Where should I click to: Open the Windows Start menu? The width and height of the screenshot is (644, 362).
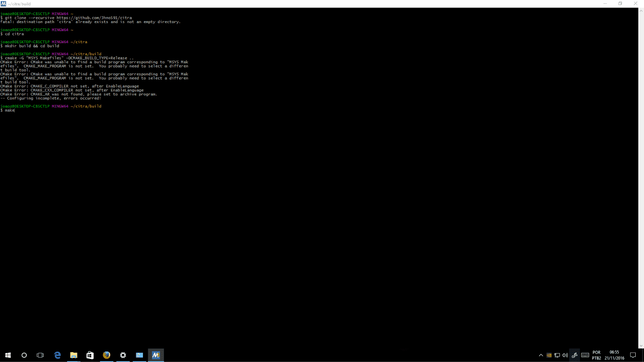8,355
